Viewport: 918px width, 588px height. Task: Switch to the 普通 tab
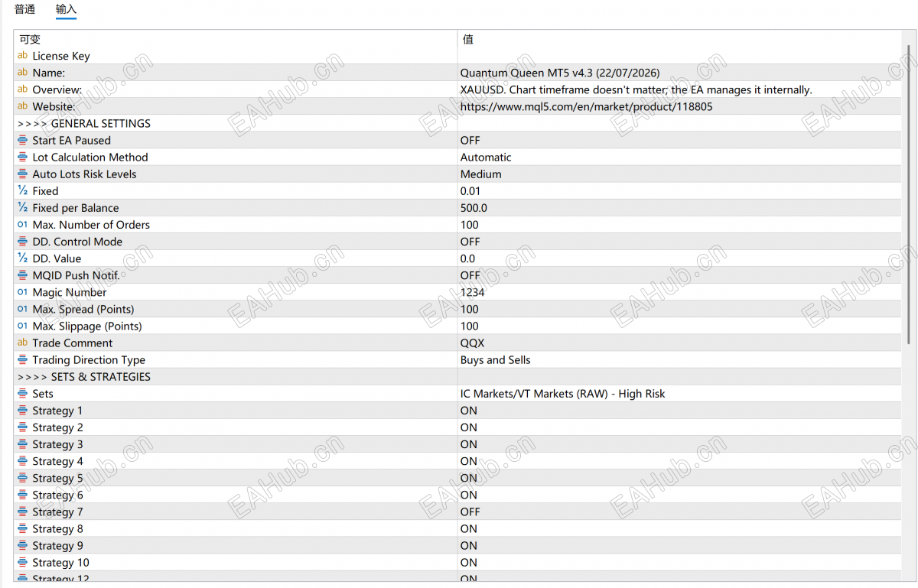(24, 9)
